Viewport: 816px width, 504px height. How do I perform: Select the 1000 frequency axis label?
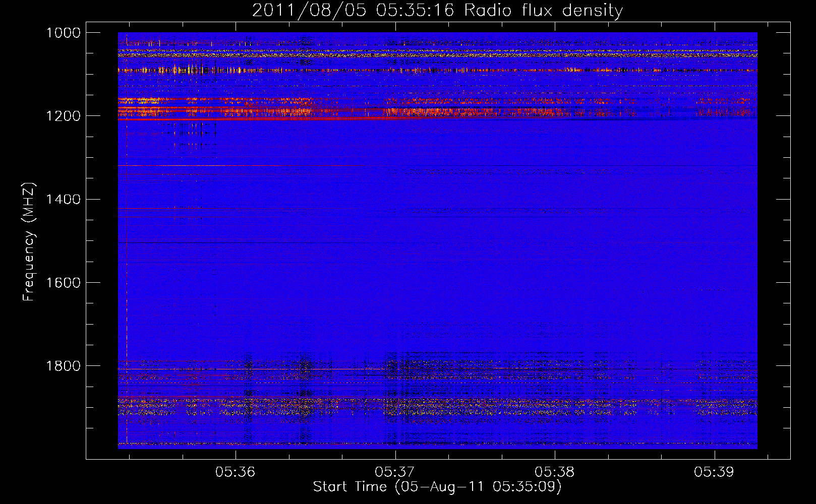point(63,33)
